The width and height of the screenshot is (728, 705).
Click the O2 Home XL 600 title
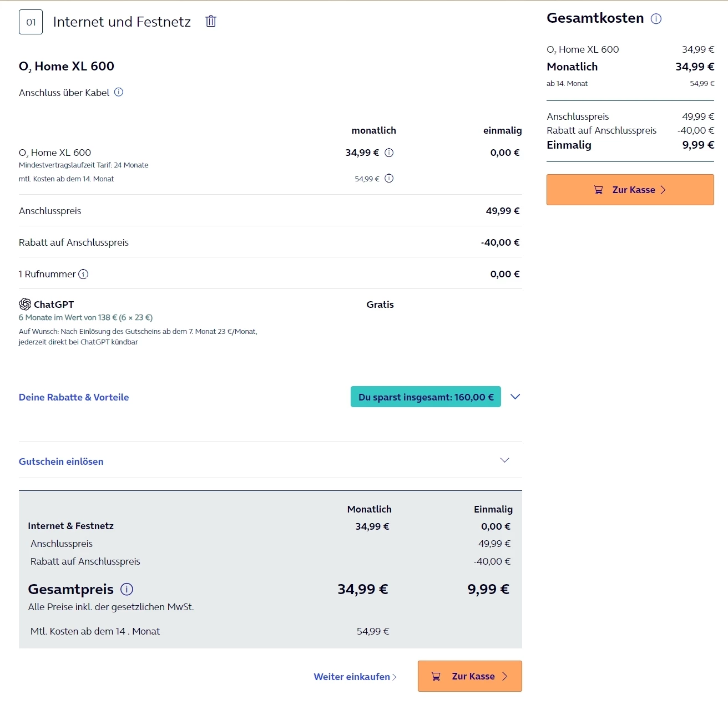67,67
